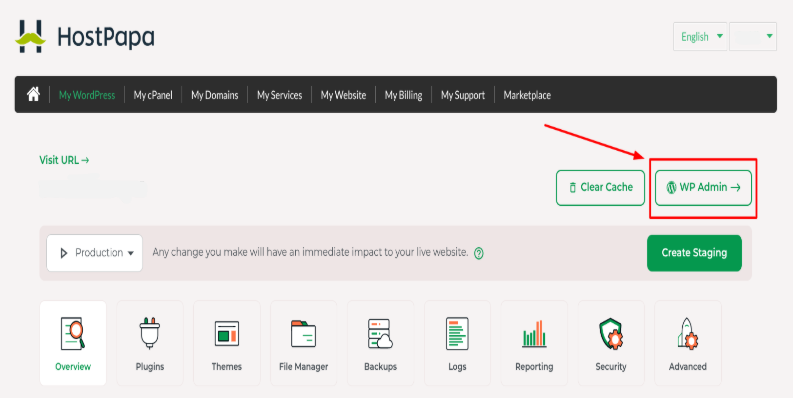Viewport: 793px width, 398px height.
Task: Open the Overview tile
Action: (73, 343)
